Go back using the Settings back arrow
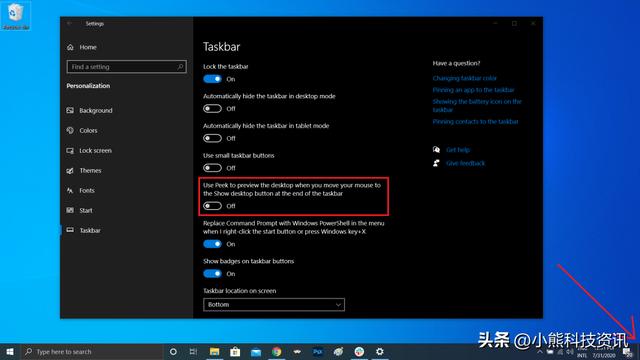640x360 pixels. click(69, 24)
